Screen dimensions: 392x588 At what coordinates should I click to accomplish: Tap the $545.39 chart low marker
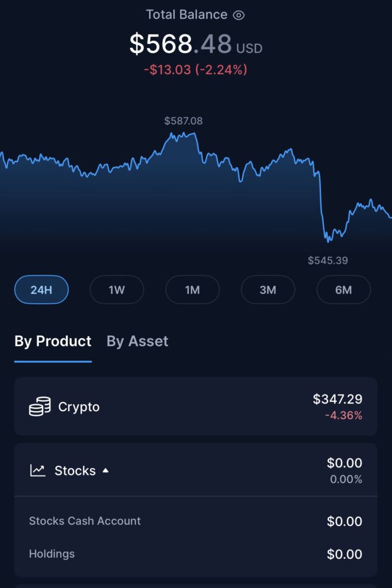328,261
